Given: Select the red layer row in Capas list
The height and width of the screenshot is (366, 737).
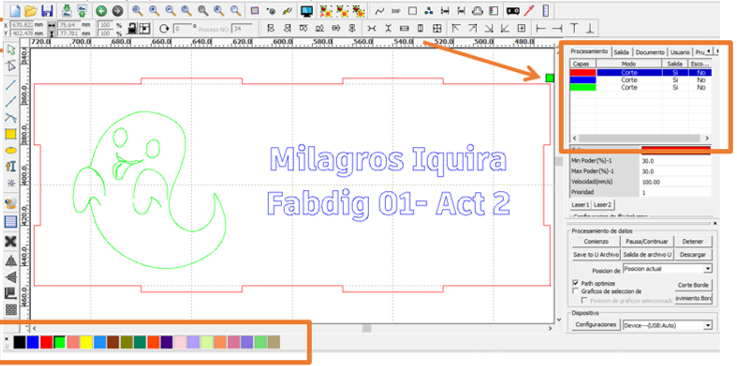Looking at the screenshot, I should (x=641, y=73).
